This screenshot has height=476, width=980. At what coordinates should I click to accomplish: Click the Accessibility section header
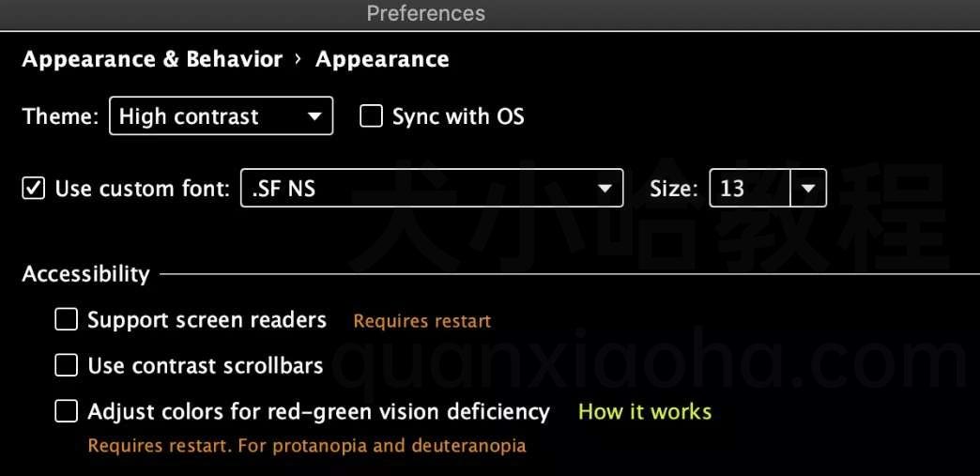point(85,274)
